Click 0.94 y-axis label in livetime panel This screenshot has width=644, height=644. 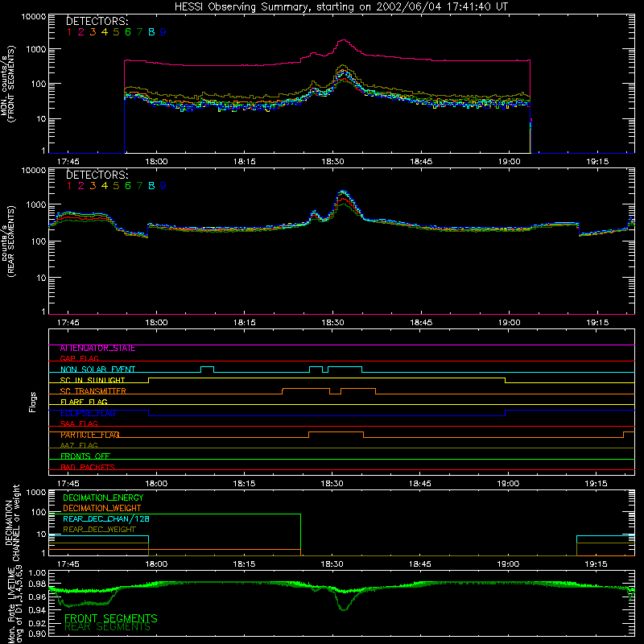pyautogui.click(x=38, y=609)
